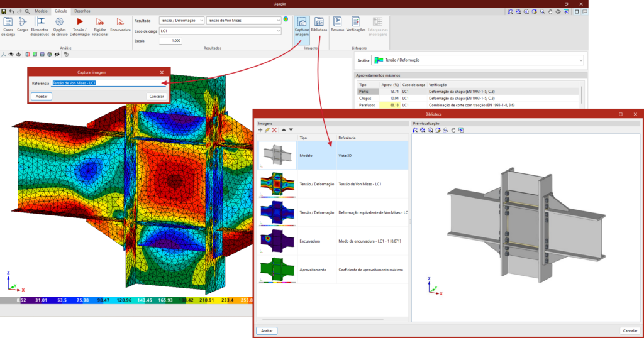This screenshot has height=338, width=644.
Task: Move selected image up in list
Action: tap(284, 130)
